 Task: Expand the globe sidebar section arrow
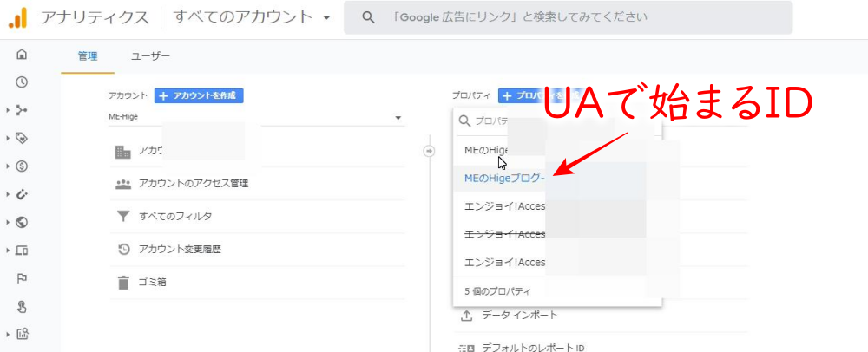(x=9, y=223)
